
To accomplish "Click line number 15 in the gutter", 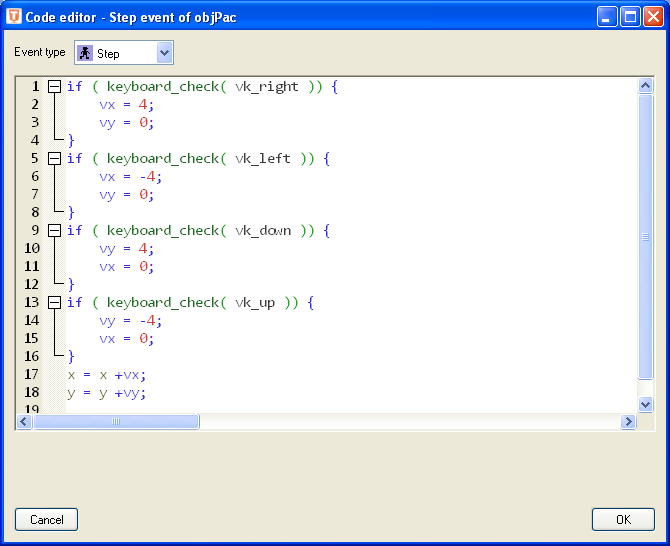I will [x=32, y=338].
